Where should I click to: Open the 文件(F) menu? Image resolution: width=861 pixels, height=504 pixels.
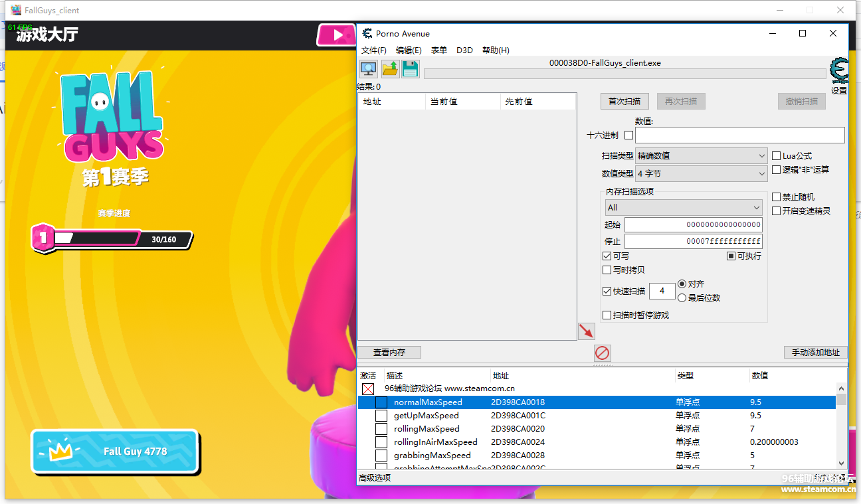(373, 50)
